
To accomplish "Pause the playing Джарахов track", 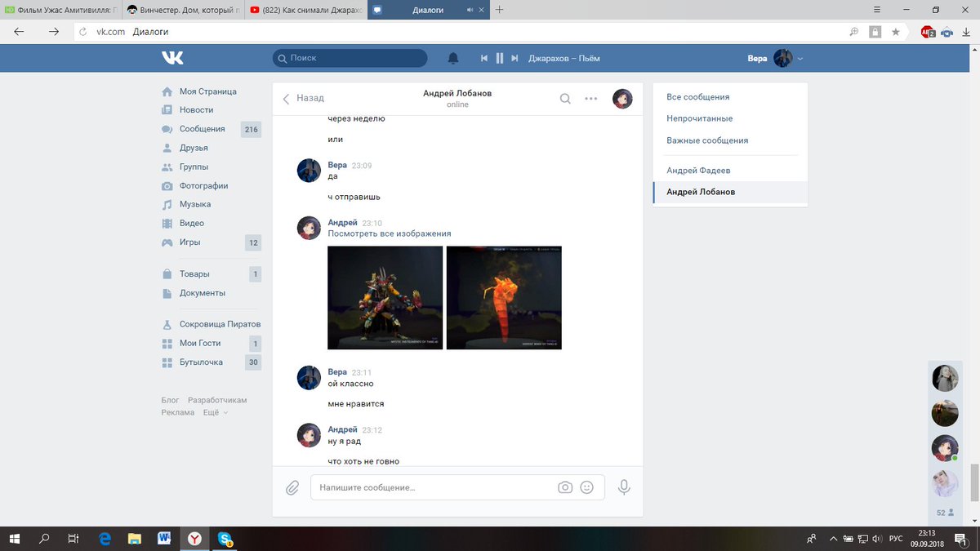I will click(x=500, y=59).
